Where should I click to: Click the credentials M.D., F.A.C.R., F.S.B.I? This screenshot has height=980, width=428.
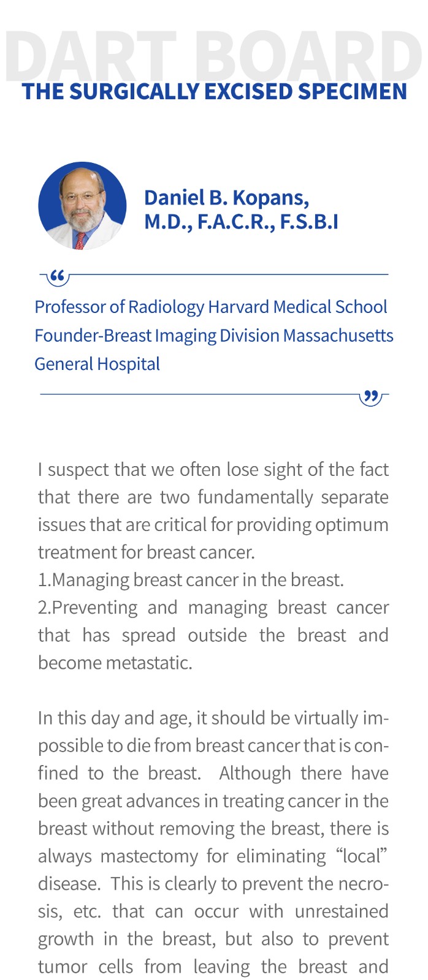(241, 222)
